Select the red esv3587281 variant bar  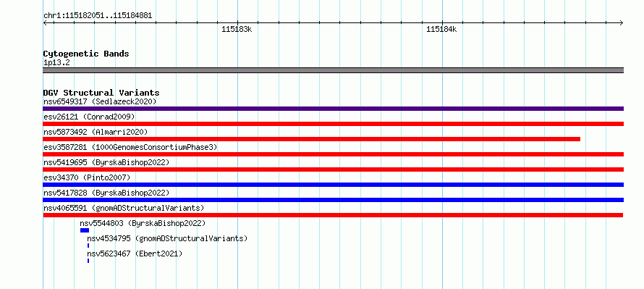click(333, 154)
